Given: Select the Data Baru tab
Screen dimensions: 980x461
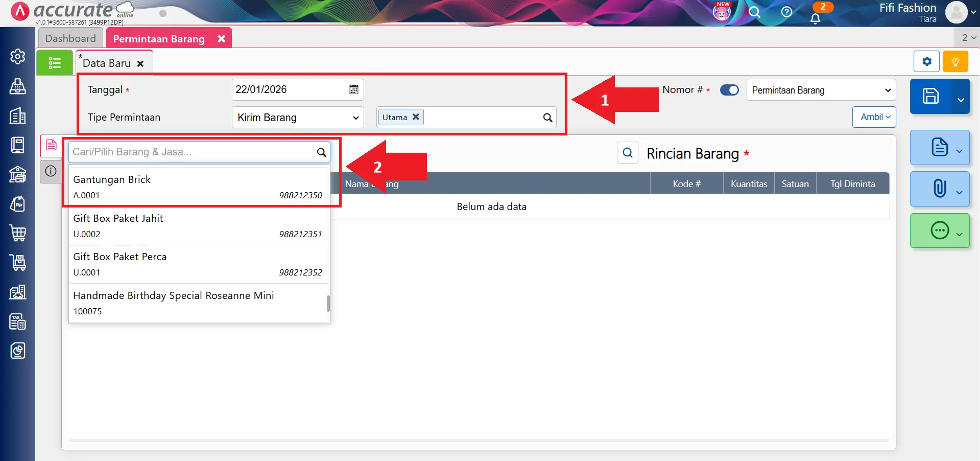Looking at the screenshot, I should [107, 63].
